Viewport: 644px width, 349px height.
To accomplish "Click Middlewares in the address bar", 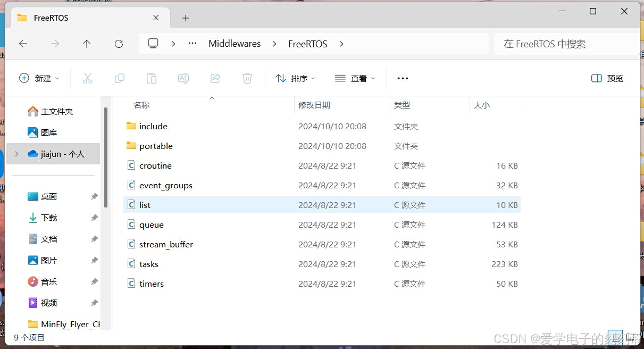I will [x=235, y=44].
